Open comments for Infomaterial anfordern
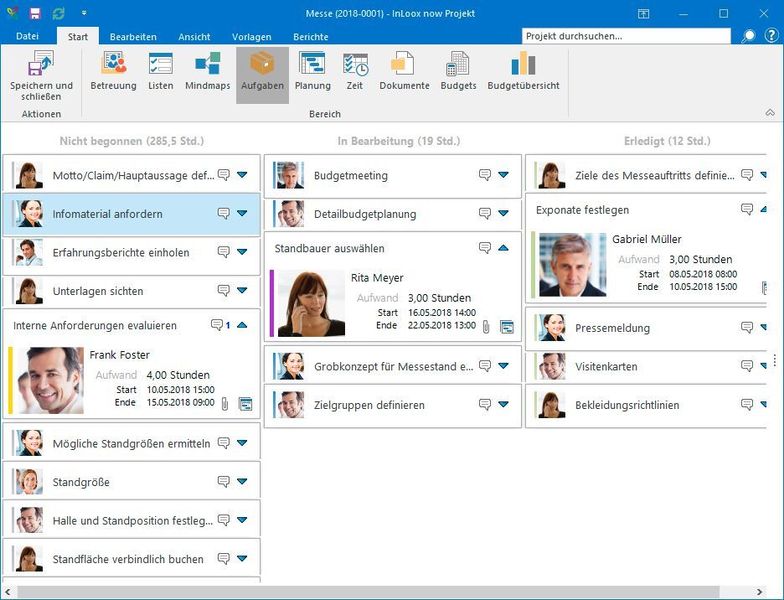Viewport: 784px width, 600px height. point(224,214)
